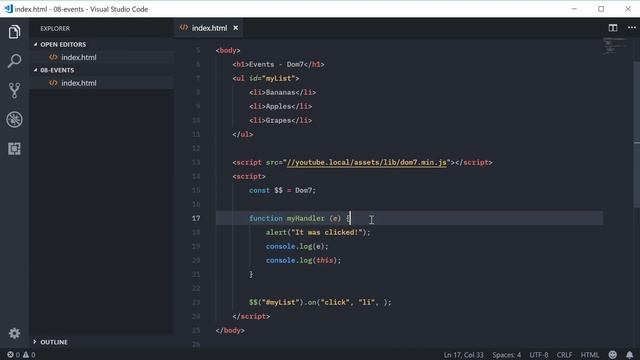Change language mode via HTML
The height and width of the screenshot is (360, 640).
[x=589, y=355]
